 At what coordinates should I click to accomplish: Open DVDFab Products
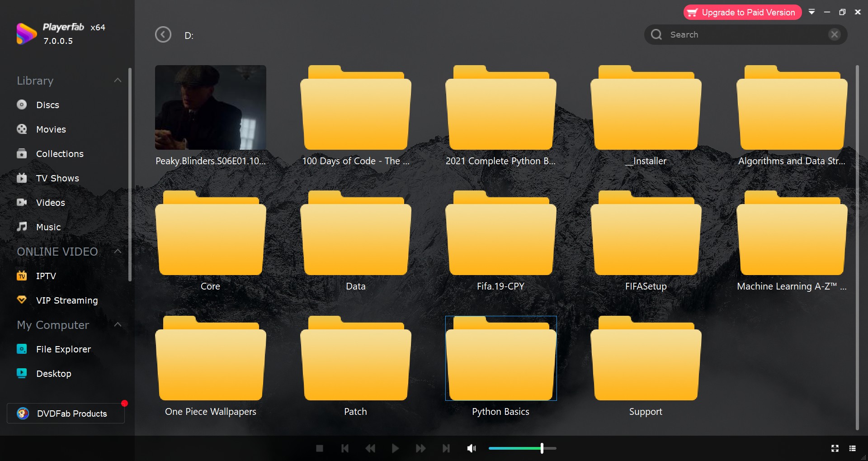66,413
